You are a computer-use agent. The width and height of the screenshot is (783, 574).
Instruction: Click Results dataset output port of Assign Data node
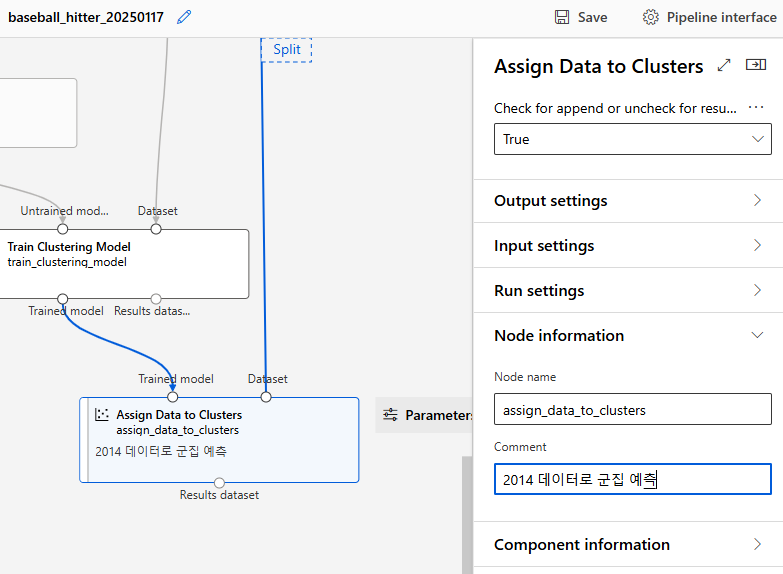[x=219, y=483]
